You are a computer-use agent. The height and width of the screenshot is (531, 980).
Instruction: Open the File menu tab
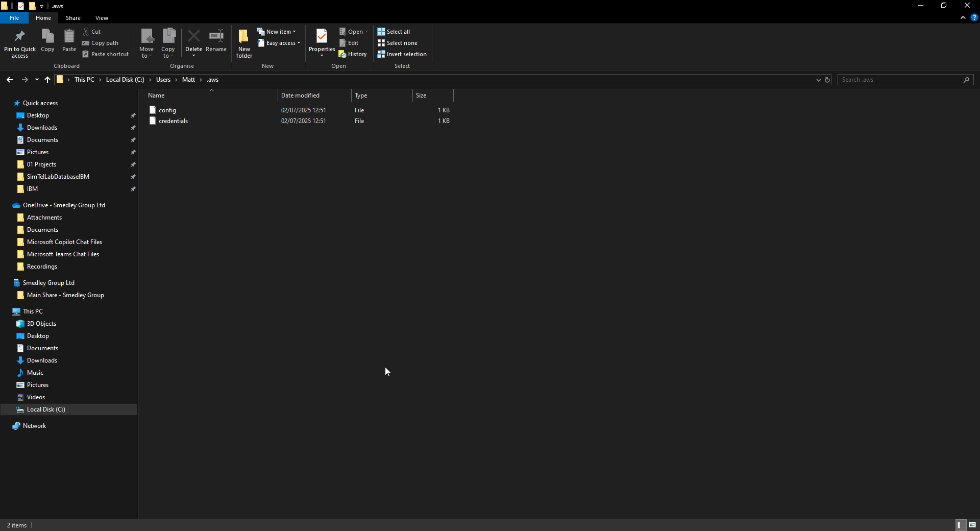pos(14,18)
